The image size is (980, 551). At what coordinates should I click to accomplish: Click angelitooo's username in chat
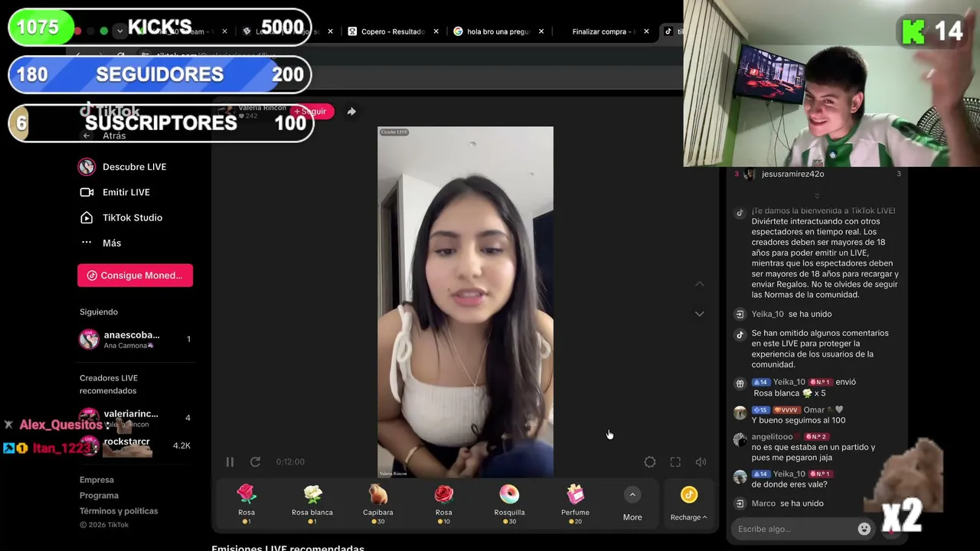point(773,436)
